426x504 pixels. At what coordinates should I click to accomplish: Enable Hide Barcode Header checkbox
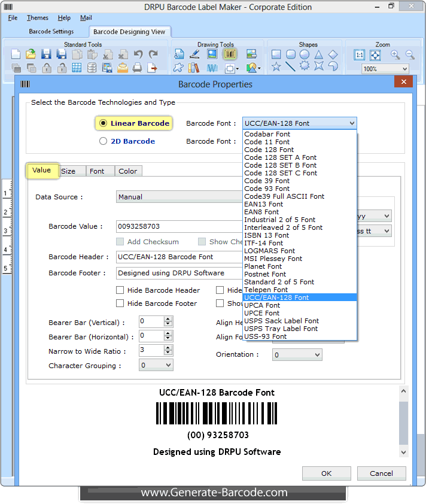click(x=120, y=290)
